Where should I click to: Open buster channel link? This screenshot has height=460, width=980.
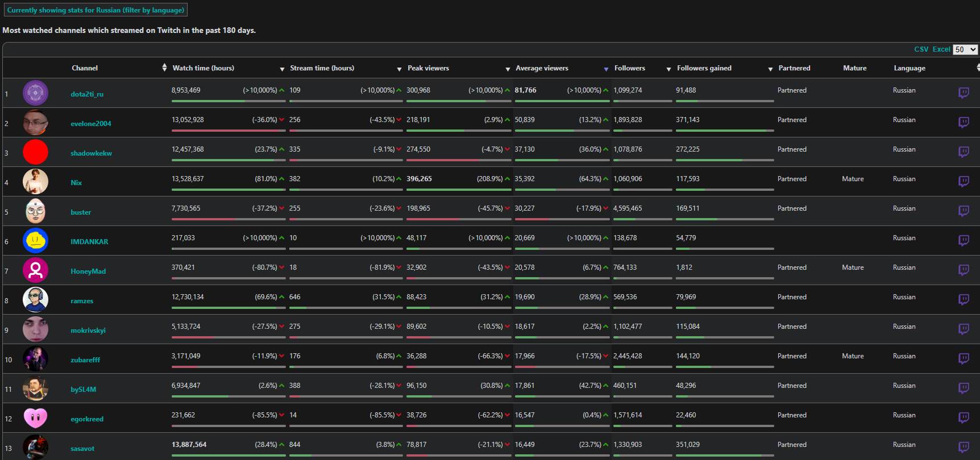tap(81, 212)
